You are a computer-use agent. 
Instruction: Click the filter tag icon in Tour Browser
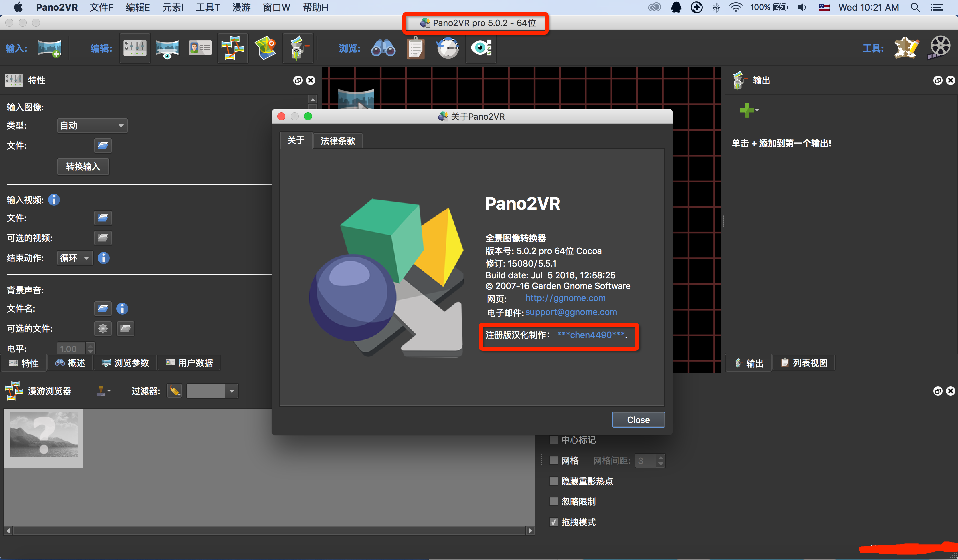click(175, 391)
